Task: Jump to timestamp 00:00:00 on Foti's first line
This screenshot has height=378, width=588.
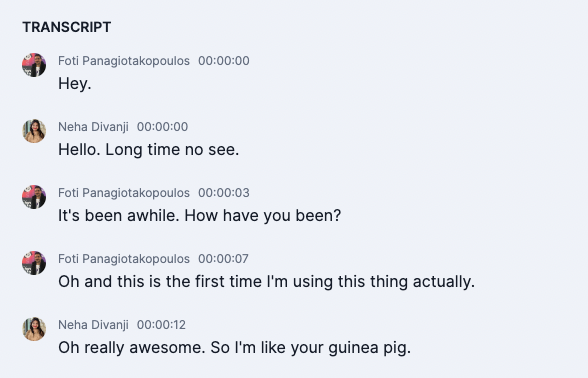Action: [224, 61]
